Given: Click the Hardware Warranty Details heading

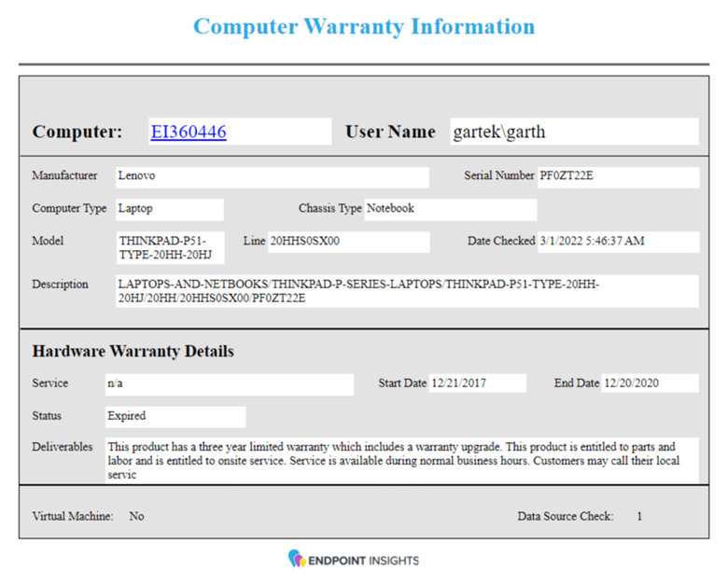Looking at the screenshot, I should pyautogui.click(x=133, y=352).
